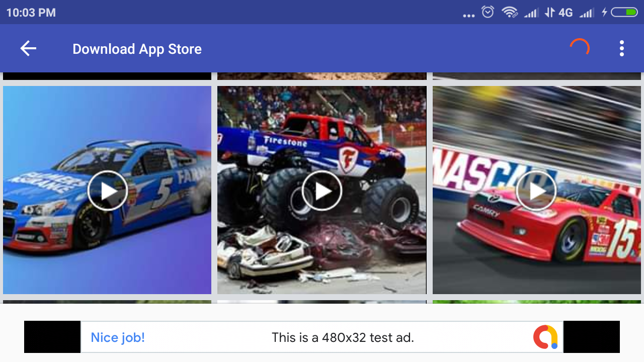Open the three-dot overflow menu
Image resolution: width=644 pixels, height=362 pixels.
coord(622,48)
